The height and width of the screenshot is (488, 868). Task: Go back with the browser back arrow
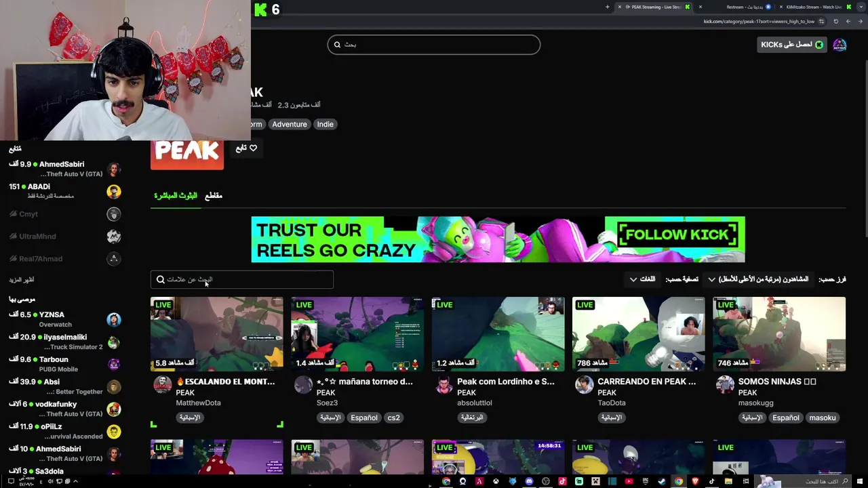pos(860,21)
